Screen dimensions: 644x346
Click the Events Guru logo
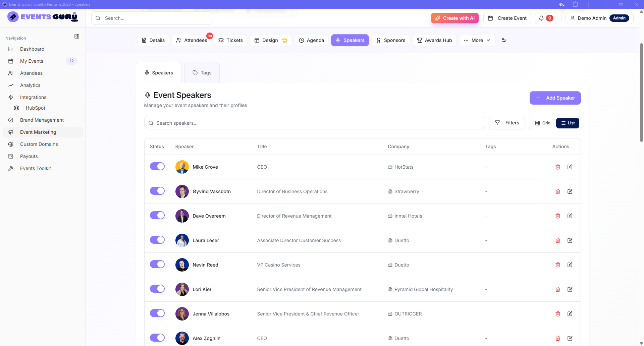pos(43,17)
